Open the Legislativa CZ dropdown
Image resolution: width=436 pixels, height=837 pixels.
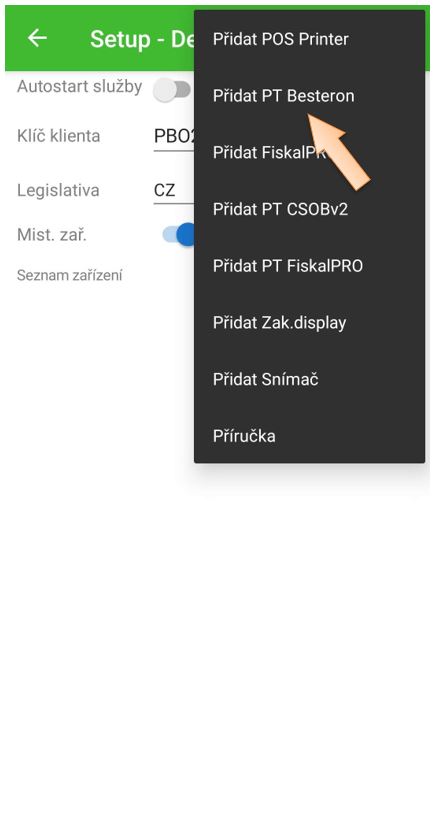tap(174, 191)
